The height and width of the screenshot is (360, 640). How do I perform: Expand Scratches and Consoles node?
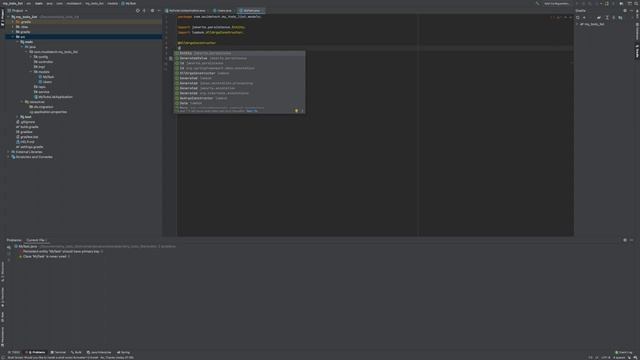coord(9,157)
